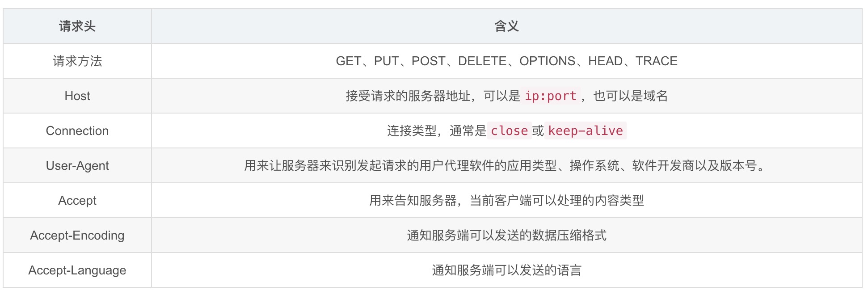Select the Accept row label
This screenshot has width=868, height=295.
(x=77, y=201)
